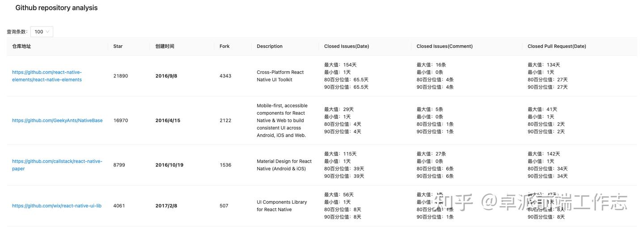Click the Closed Pull Request(Date) column header

[x=557, y=46]
